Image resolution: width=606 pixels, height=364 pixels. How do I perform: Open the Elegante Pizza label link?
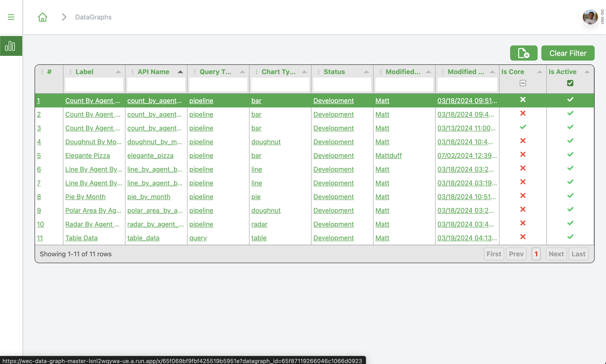[87, 155]
